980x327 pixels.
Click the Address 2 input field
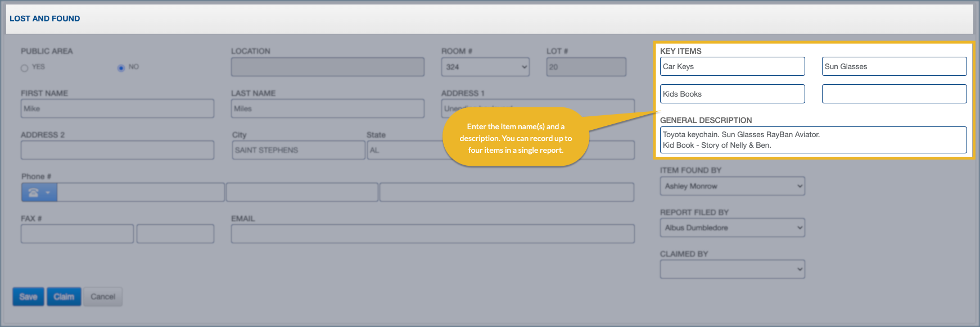[117, 150]
